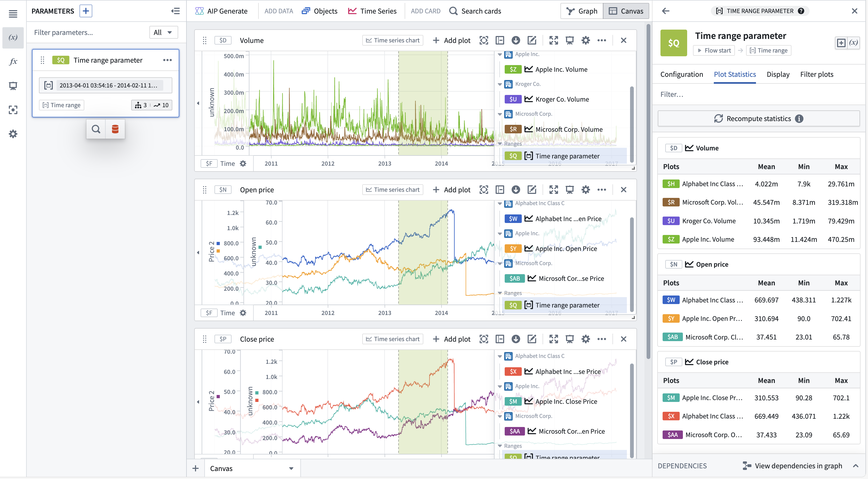Open the fx formulas sidebar icon

click(x=13, y=62)
